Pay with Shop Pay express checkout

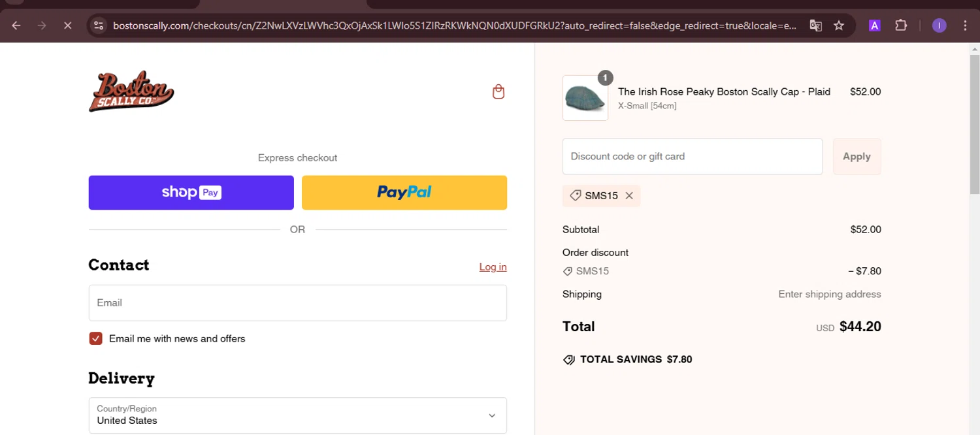click(191, 193)
